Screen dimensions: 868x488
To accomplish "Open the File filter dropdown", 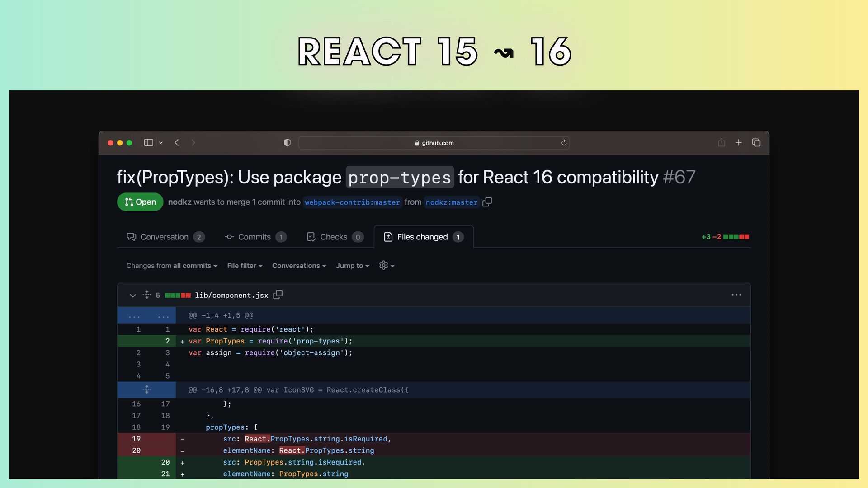I will click(x=245, y=266).
